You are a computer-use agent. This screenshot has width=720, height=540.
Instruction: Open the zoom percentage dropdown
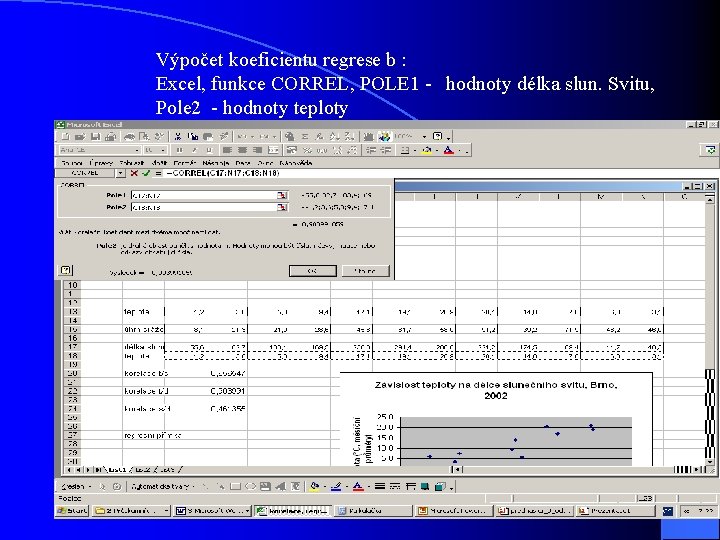424,136
